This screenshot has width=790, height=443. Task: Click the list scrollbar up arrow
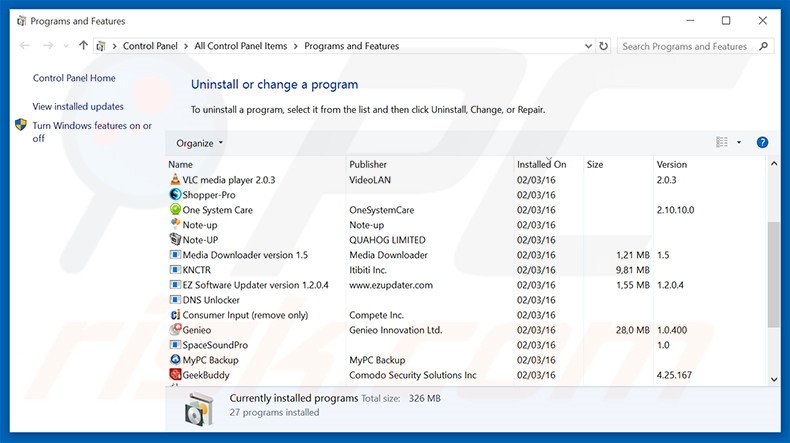(774, 164)
